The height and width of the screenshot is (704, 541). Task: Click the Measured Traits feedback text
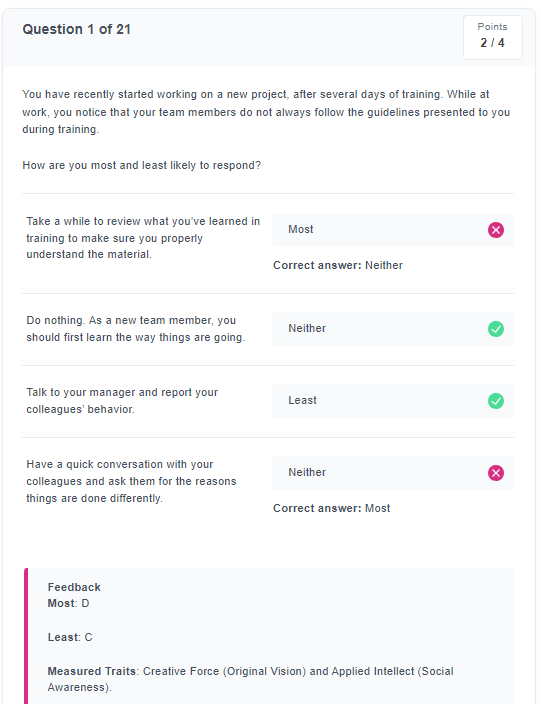click(x=250, y=679)
